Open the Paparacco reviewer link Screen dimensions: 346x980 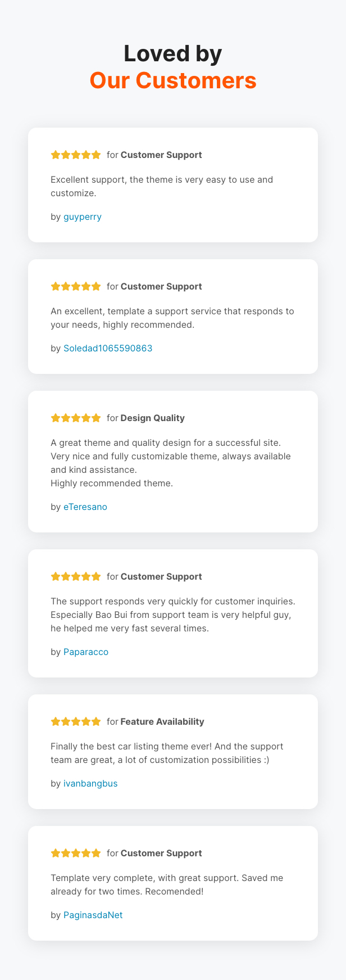pyautogui.click(x=86, y=652)
